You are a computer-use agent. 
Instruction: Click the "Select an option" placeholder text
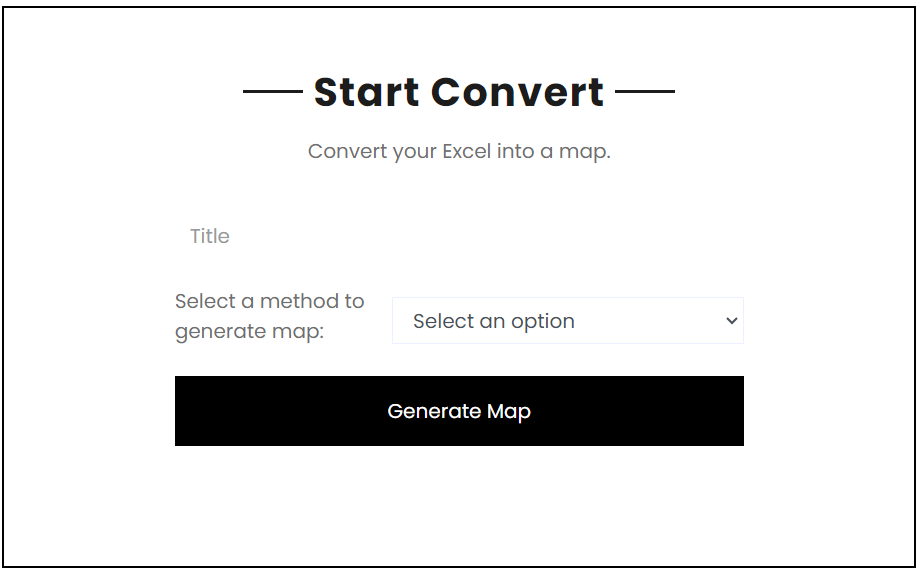click(x=494, y=321)
